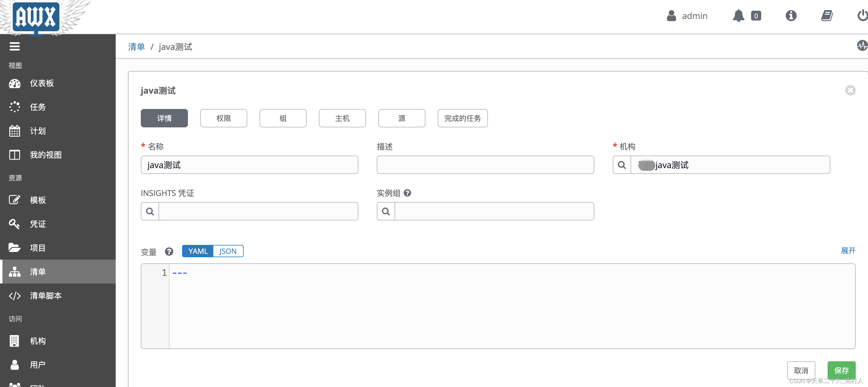Click the 实例组 help question icon
This screenshot has width=868, height=387.
click(x=407, y=193)
